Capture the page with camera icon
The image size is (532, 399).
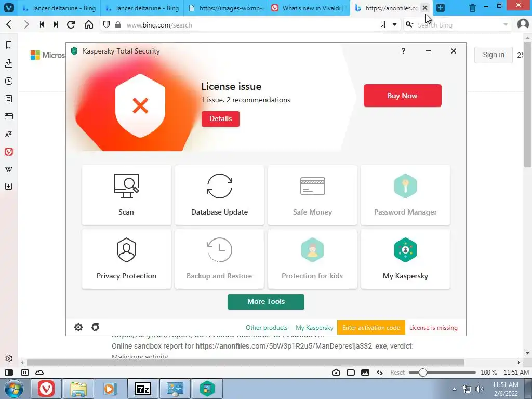(x=336, y=373)
